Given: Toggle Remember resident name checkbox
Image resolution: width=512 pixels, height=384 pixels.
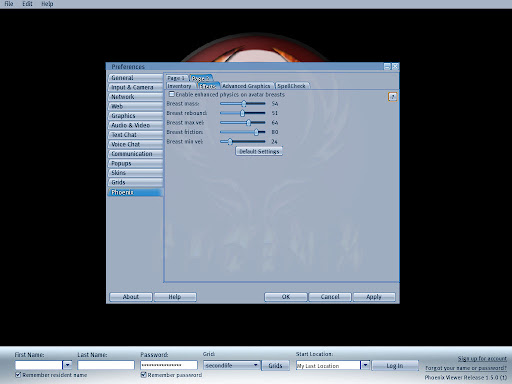Looking at the screenshot, I should pyautogui.click(x=18, y=375).
